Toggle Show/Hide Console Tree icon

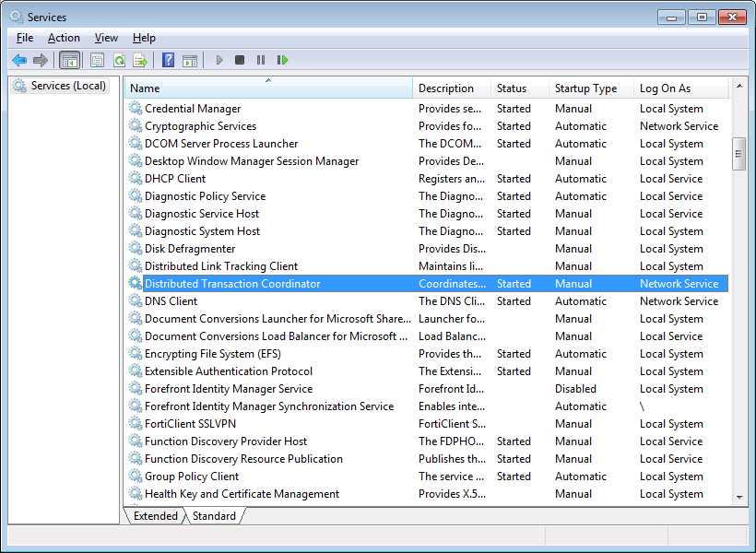click(x=69, y=60)
